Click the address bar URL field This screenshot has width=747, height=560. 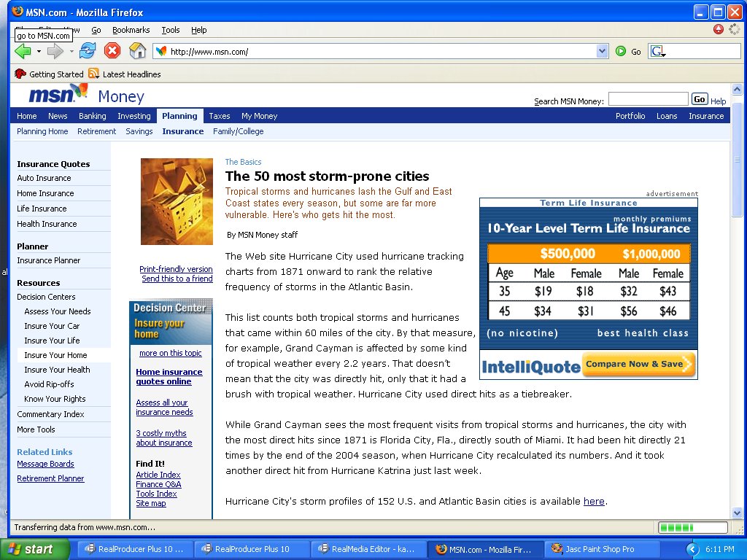(x=381, y=52)
